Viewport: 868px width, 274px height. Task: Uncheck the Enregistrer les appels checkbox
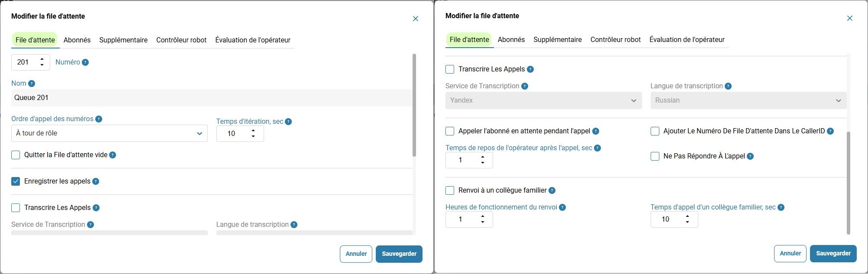[16, 181]
